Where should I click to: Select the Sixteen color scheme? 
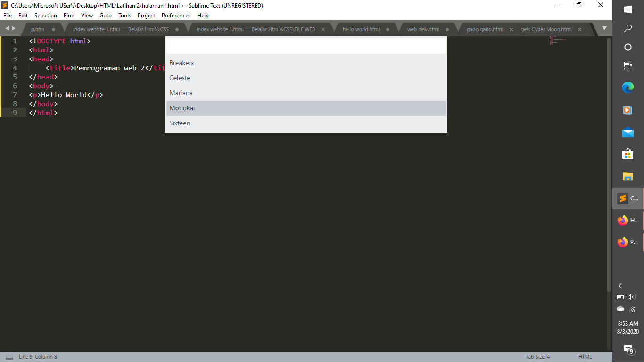click(x=305, y=123)
